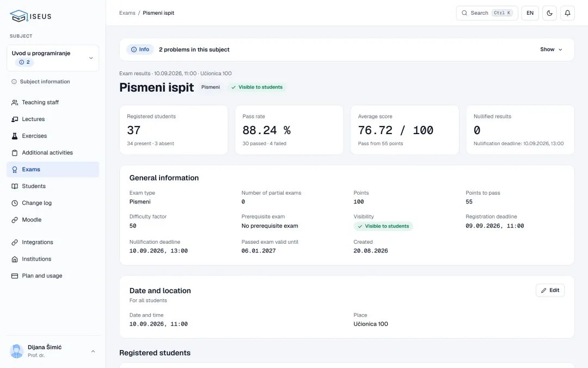Click the pass rate value 88.24 %
Image resolution: width=588 pixels, height=368 pixels.
pyautogui.click(x=266, y=130)
